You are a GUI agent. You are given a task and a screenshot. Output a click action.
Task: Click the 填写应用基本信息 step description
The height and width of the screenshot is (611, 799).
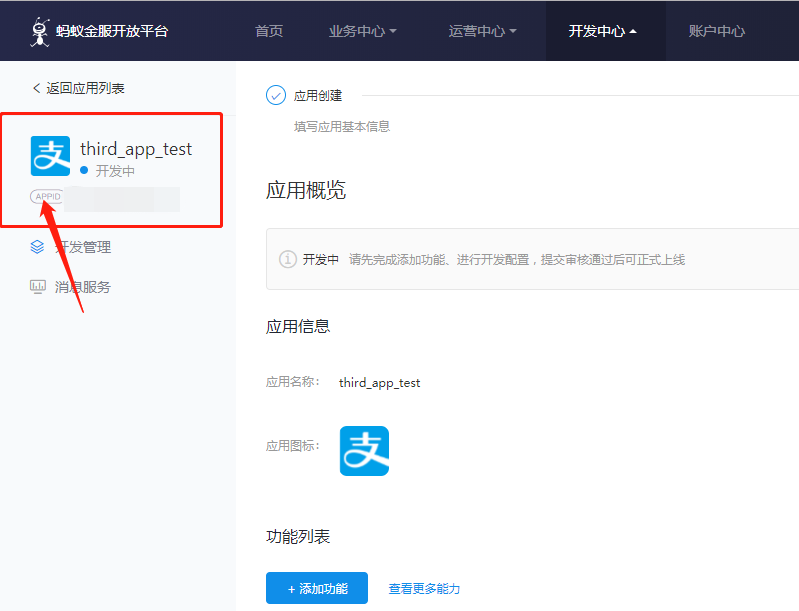tap(342, 126)
